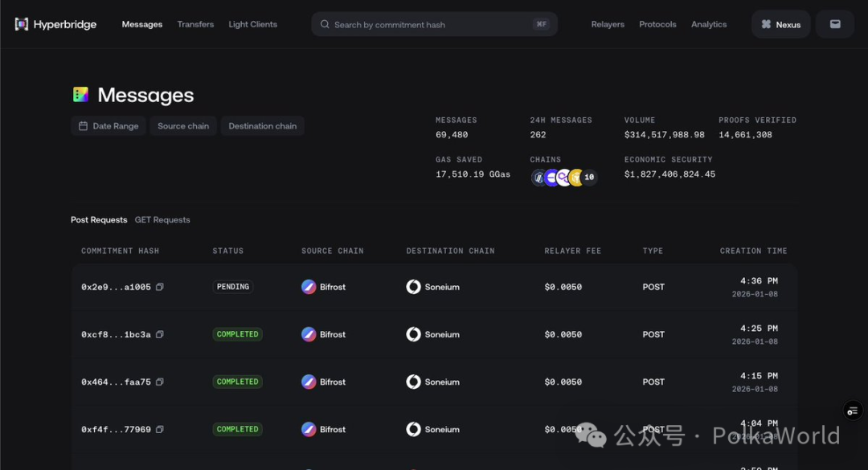Click POST type in 4:25 PM row
Image resolution: width=868 pixels, height=470 pixels.
point(653,334)
